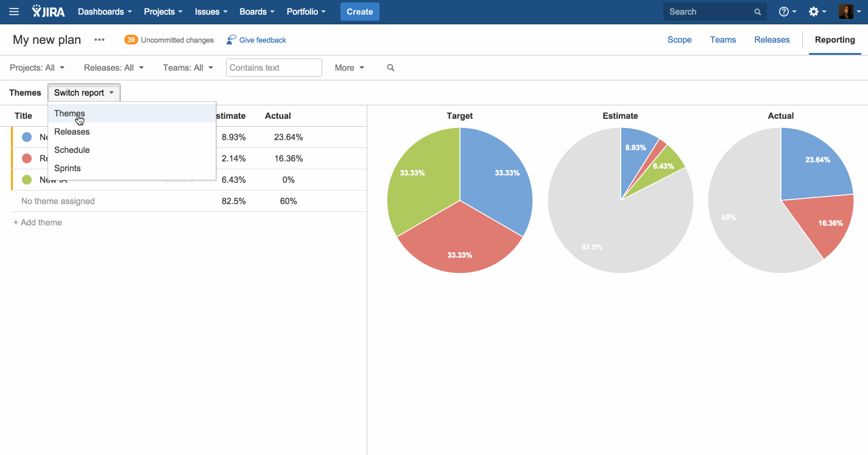Click the search magnifier in the filter bar
Screen dimensions: 868x455
click(x=390, y=68)
